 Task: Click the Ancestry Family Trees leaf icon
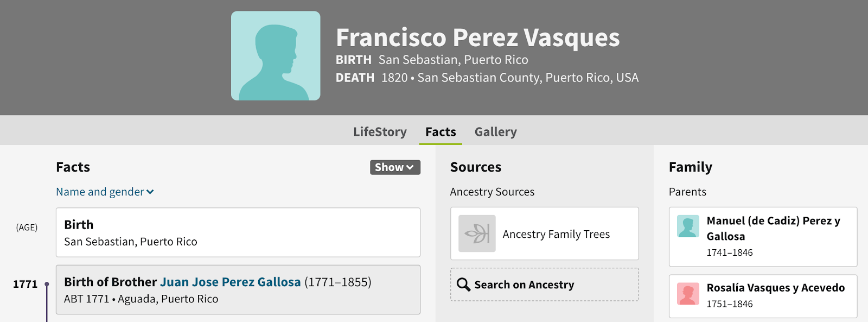coord(477,233)
